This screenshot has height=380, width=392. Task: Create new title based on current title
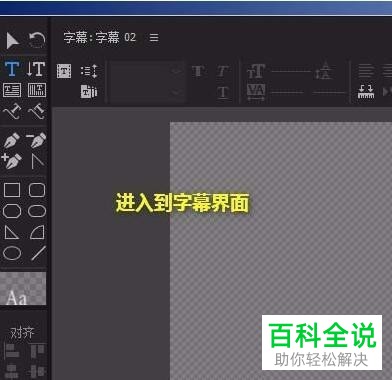(64, 71)
